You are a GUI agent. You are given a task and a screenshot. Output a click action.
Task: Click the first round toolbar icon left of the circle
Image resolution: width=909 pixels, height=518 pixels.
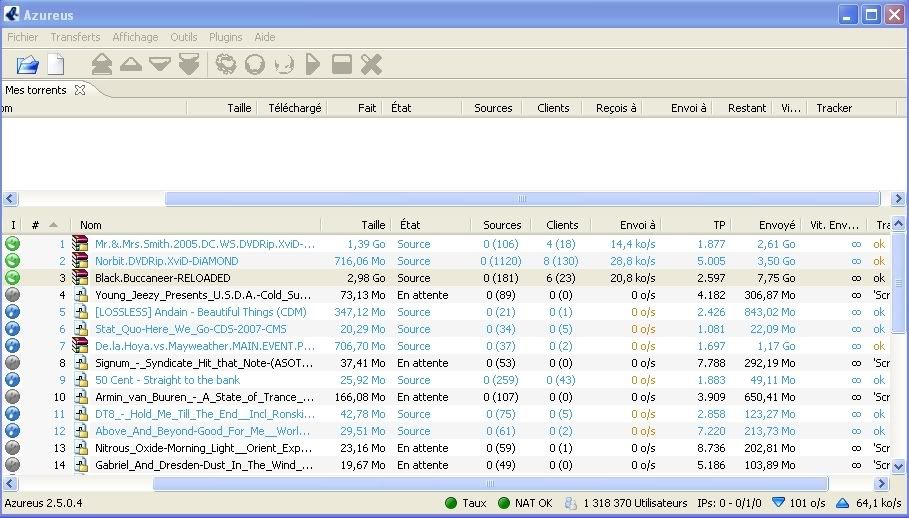(226, 64)
